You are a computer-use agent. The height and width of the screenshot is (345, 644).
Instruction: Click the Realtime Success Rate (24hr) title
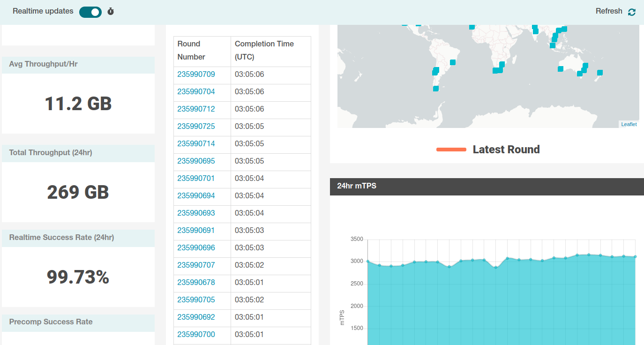(61, 237)
